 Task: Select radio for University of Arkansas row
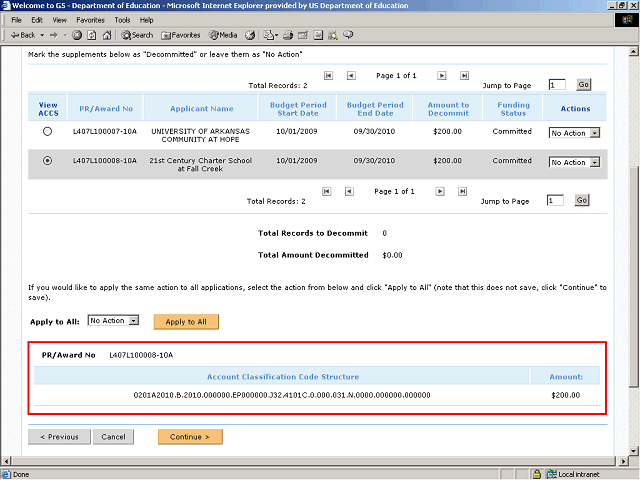coord(47,132)
